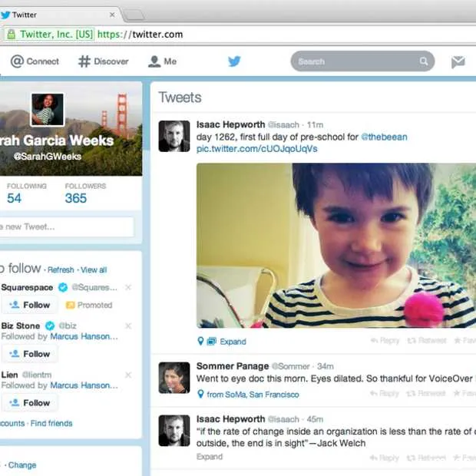Image resolution: width=476 pixels, height=476 pixels.
Task: Retweet Sommer Panage's tweet
Action: [x=426, y=394]
